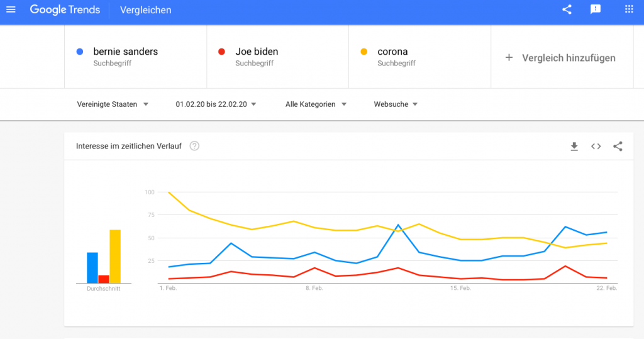Open the hamburger main menu
Viewport: 644px width, 339px height.
click(x=11, y=9)
